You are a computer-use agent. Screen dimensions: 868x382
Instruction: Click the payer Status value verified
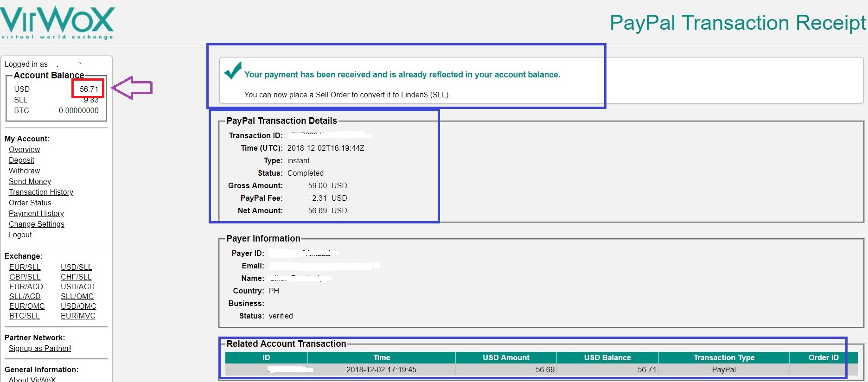pos(281,316)
